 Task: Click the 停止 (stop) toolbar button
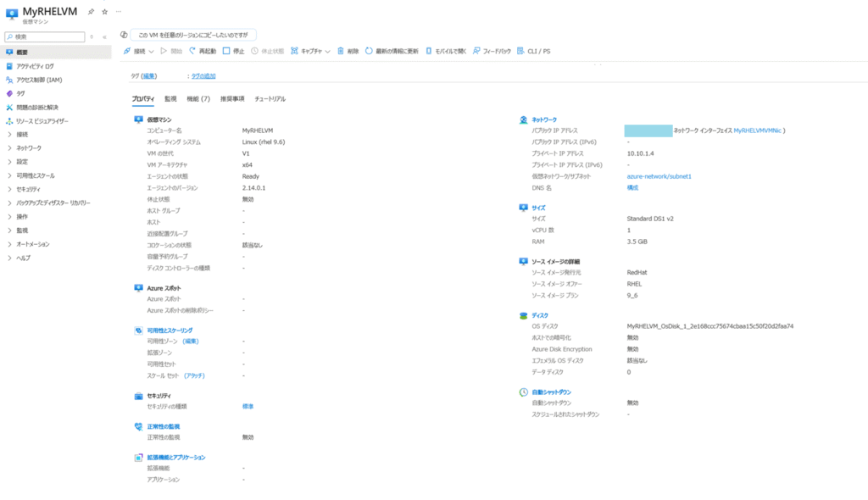click(x=234, y=51)
